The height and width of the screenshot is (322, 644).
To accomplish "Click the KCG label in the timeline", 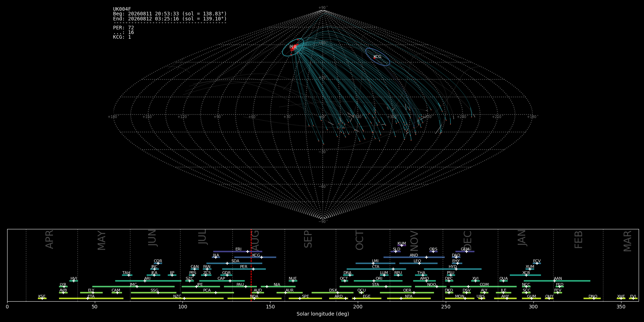I will 256,255.
